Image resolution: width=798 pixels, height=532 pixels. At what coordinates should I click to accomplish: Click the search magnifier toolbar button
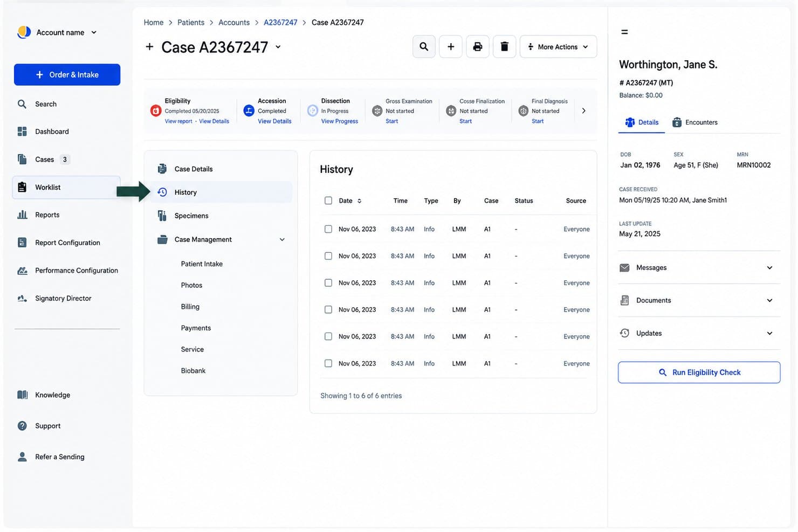424,47
